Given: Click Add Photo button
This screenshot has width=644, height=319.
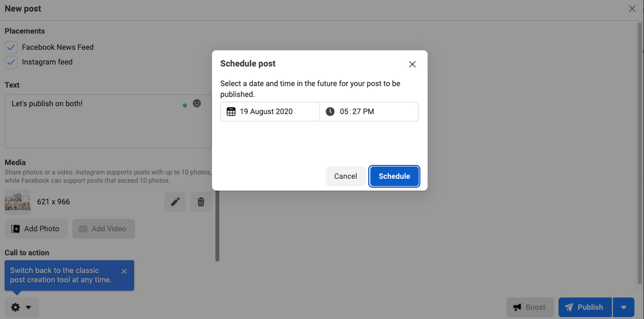Looking at the screenshot, I should [x=36, y=229].
